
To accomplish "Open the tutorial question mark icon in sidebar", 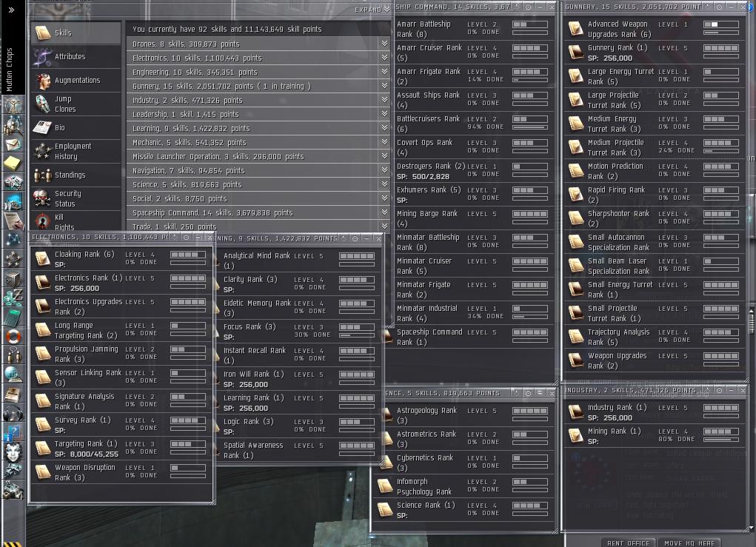I will pos(13,432).
